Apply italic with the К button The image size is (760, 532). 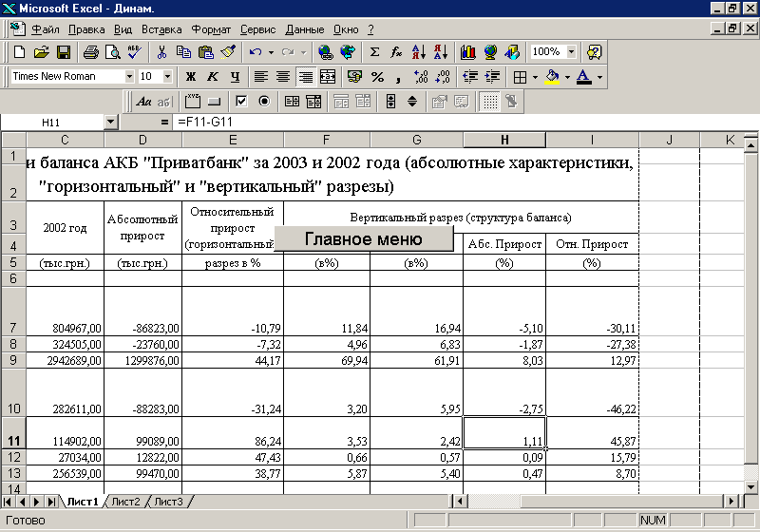[212, 77]
